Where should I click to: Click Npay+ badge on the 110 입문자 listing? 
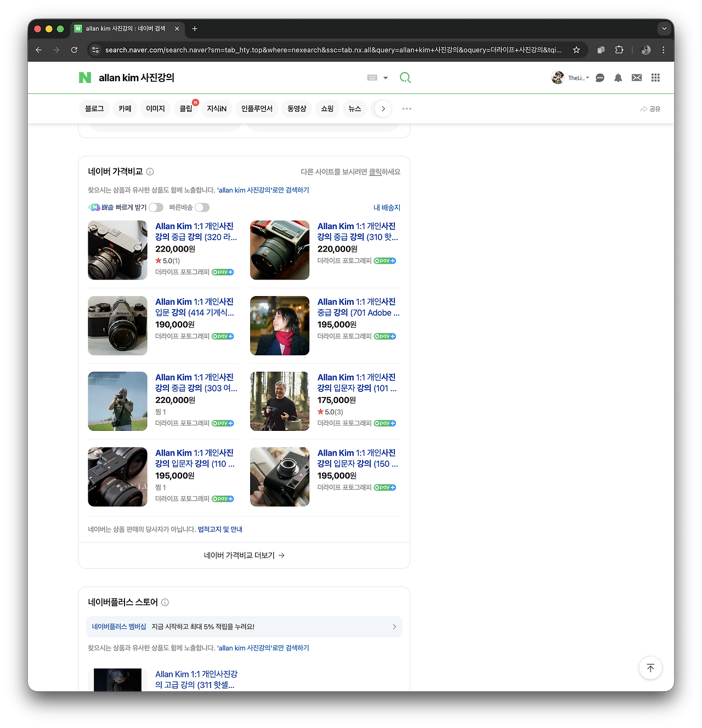[x=223, y=499]
